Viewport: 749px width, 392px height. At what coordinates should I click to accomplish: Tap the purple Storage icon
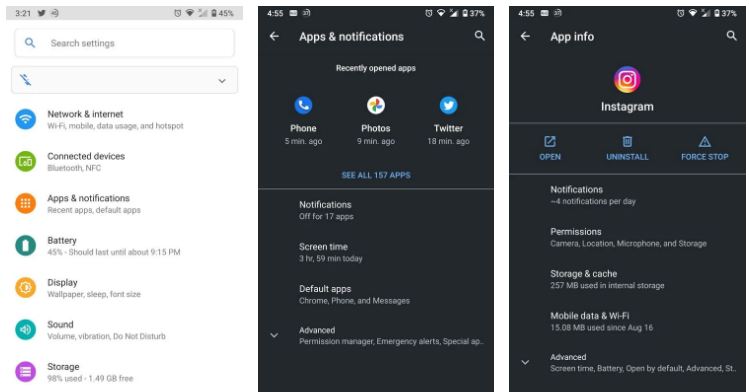click(x=25, y=371)
